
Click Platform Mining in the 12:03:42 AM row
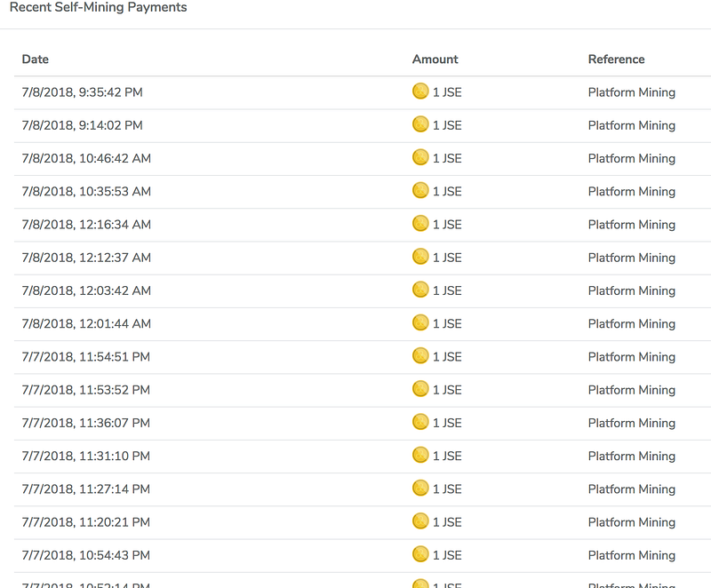(632, 290)
